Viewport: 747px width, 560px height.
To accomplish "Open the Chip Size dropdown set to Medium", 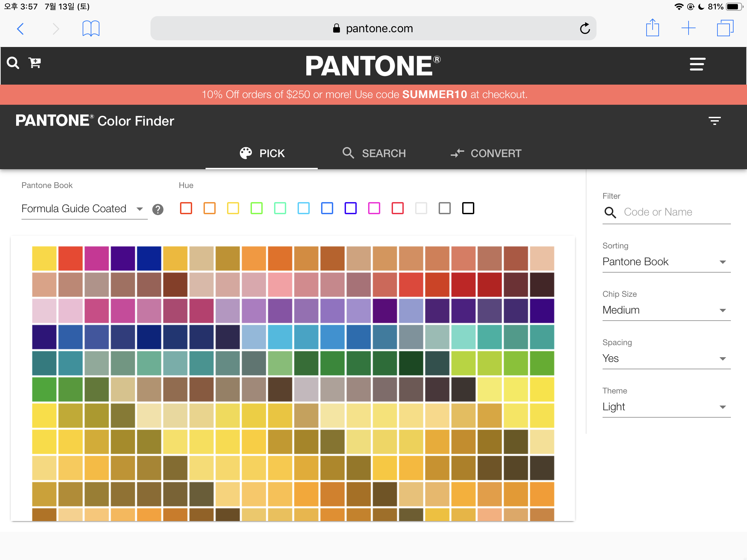I will click(x=666, y=310).
